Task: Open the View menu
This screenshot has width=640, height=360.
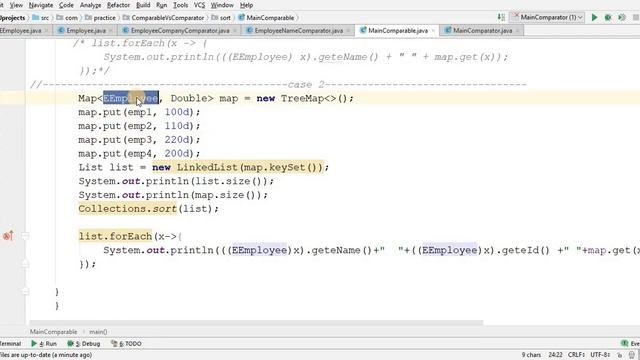Action: (16, 5)
